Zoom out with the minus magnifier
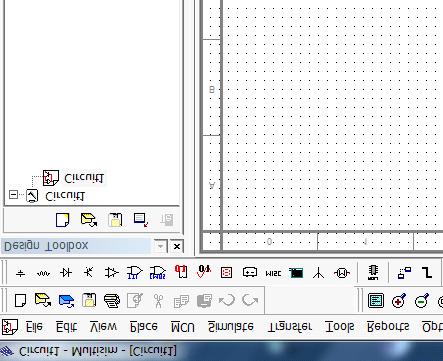The height and width of the screenshot is (361, 443). (x=422, y=301)
